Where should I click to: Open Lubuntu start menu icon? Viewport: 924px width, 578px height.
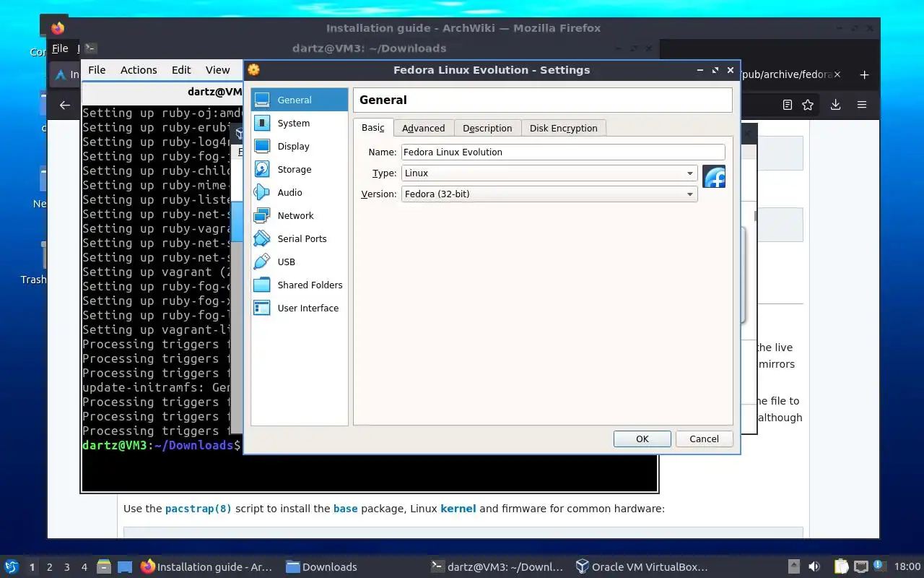[x=12, y=566]
